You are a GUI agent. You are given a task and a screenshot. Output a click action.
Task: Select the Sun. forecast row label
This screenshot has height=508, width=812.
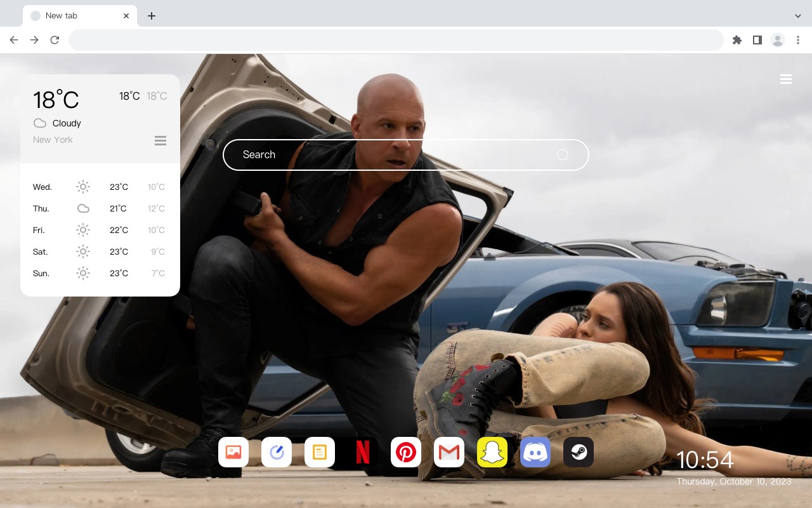coord(41,274)
